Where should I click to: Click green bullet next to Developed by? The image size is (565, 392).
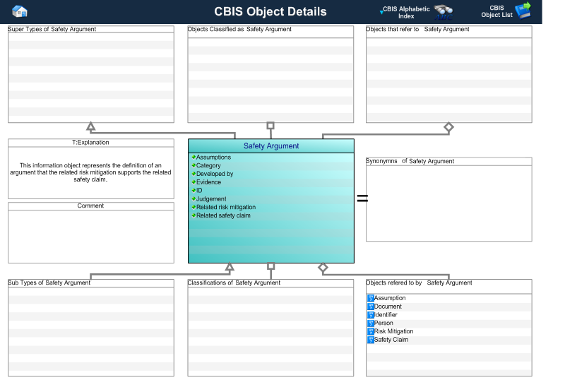pos(194,174)
